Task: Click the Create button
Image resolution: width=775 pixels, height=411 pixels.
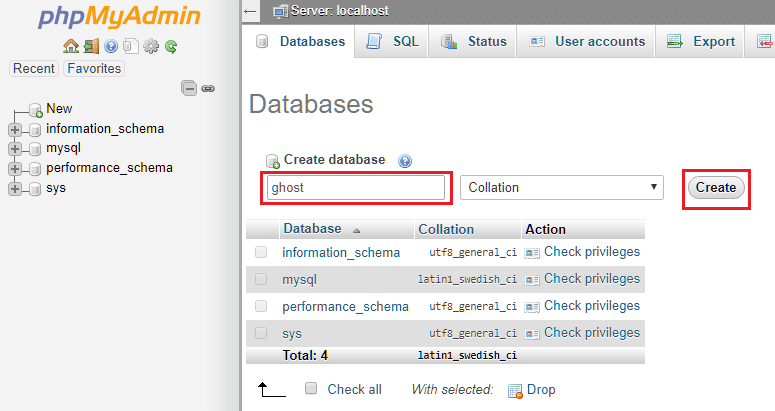Action: [x=716, y=188]
